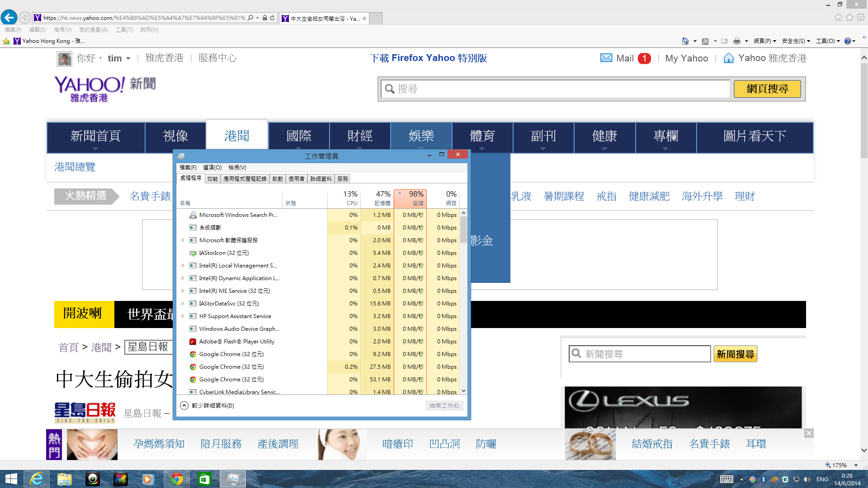Screen dimensions: 868x488
Task: Open Task Manager 檔案(F) menu
Action: pos(188,168)
